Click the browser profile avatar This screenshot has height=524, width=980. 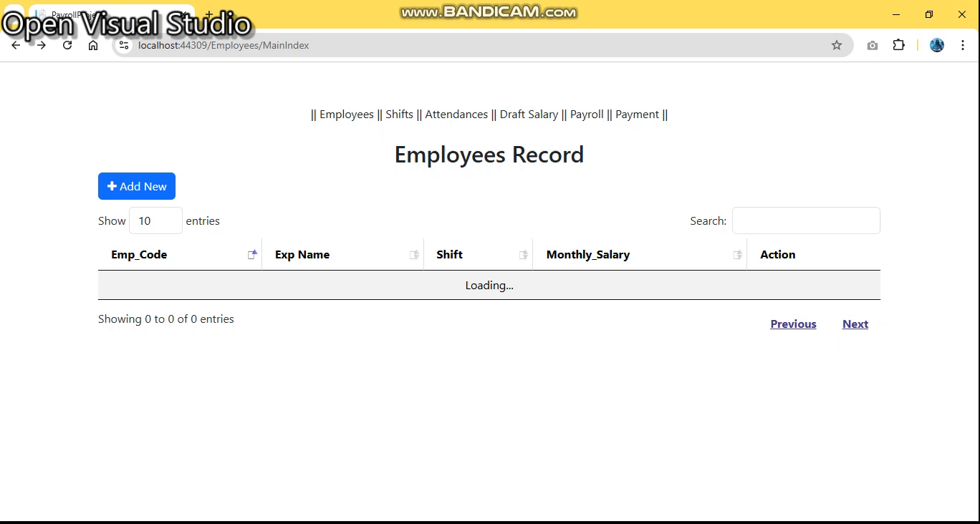tap(936, 44)
